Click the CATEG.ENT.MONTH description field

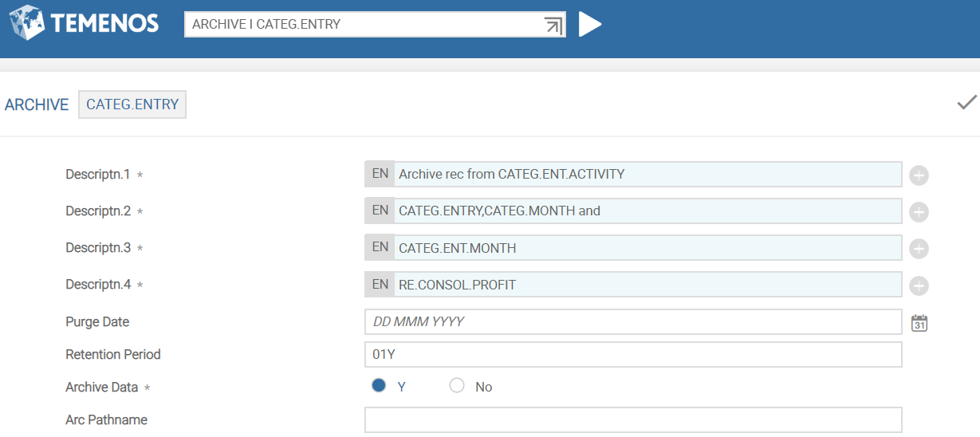pyautogui.click(x=647, y=248)
